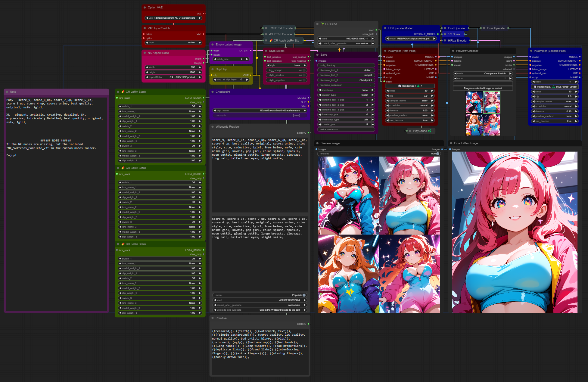The width and height of the screenshot is (588, 382).
Task: Open the ckpt_name checkpoint dropdown
Action: [260, 111]
